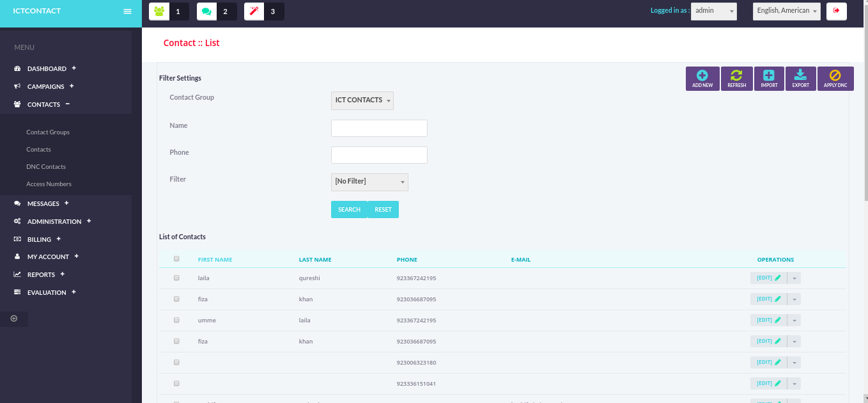Open the English, American language dropdown
The width and height of the screenshot is (868, 403).
tap(787, 11)
